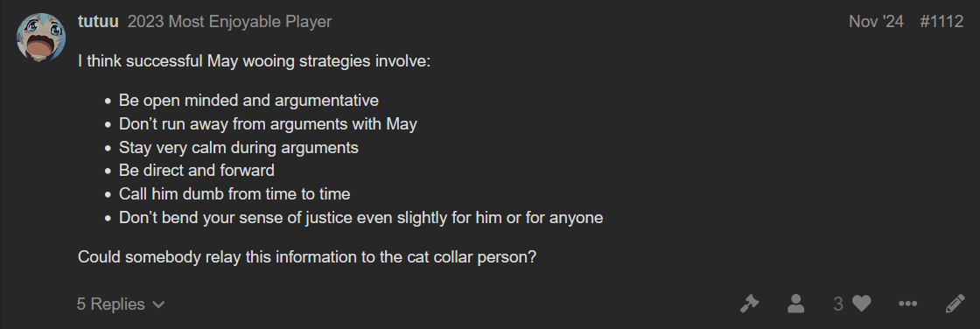Viewport: 980px width, 329px height.
Task: Open tutuu's avatar profile picture
Action: pos(41,38)
